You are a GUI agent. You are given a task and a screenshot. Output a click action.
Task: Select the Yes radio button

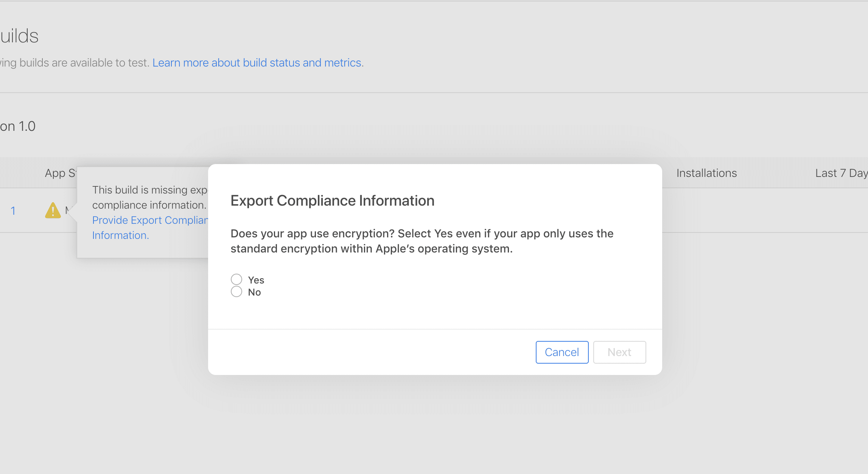coord(236,279)
